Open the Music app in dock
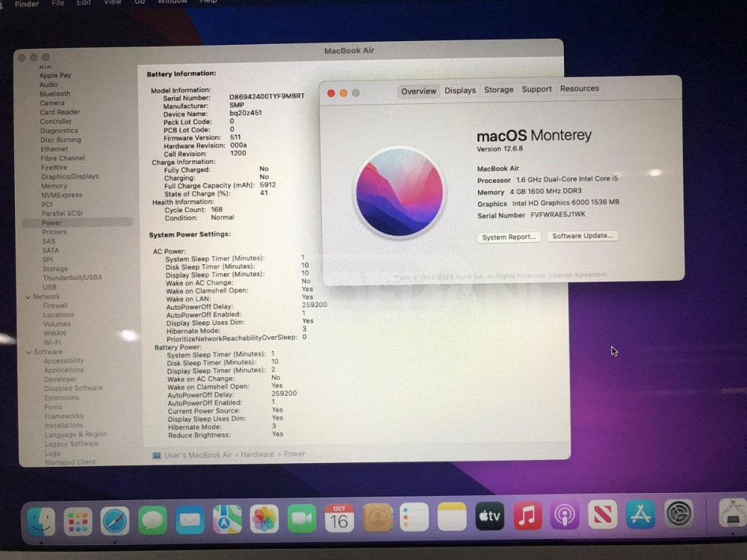The width and height of the screenshot is (747, 560). [x=527, y=515]
